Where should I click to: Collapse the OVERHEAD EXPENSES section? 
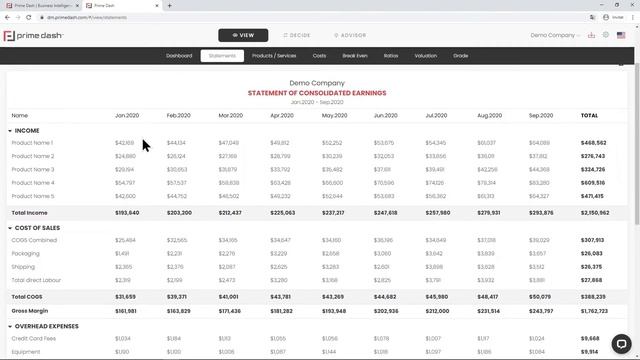(x=10, y=327)
